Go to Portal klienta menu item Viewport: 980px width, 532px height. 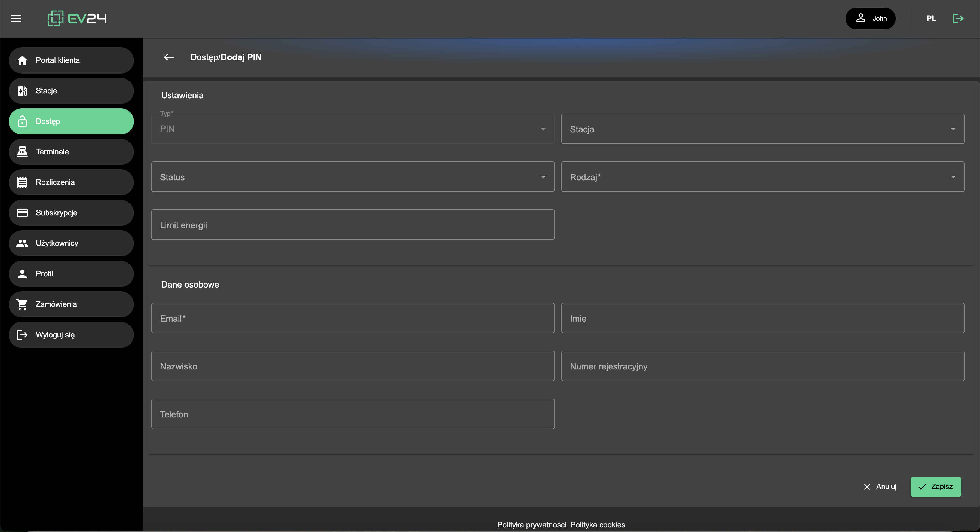(71, 60)
